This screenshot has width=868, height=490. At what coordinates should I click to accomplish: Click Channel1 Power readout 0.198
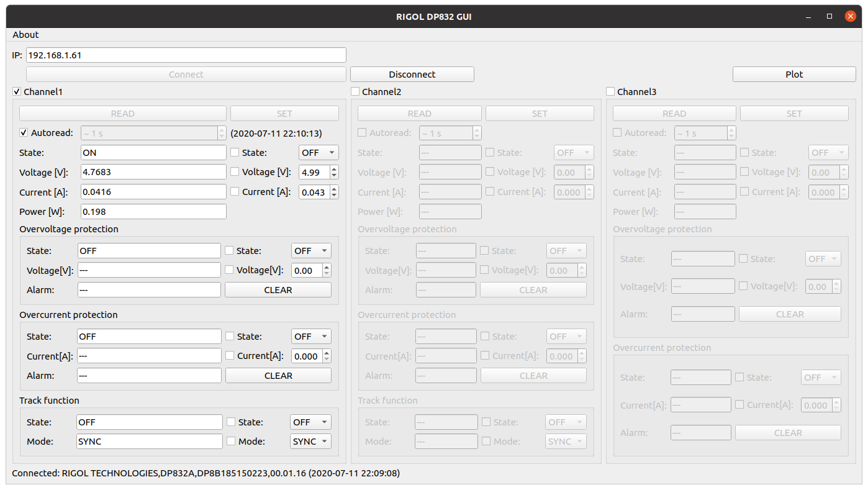(153, 212)
